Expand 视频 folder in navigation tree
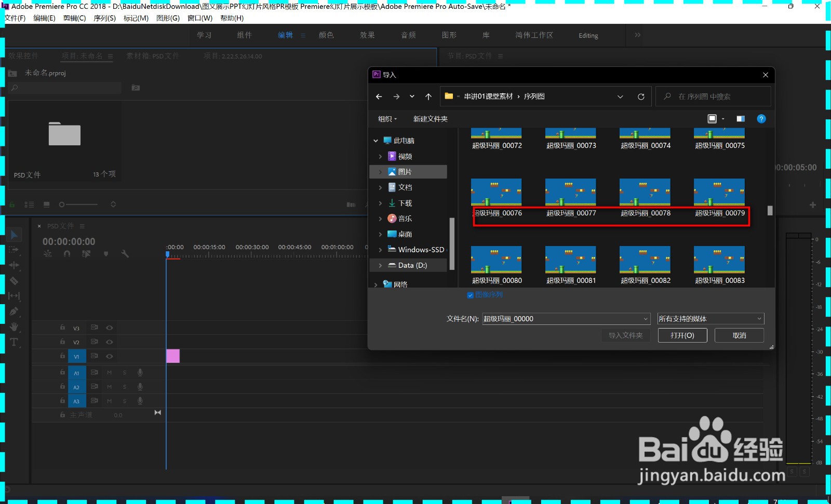The image size is (831, 504). [x=380, y=156]
